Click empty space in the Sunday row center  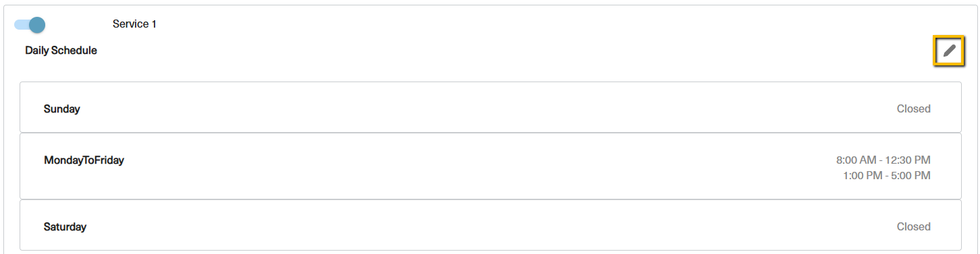491,108
